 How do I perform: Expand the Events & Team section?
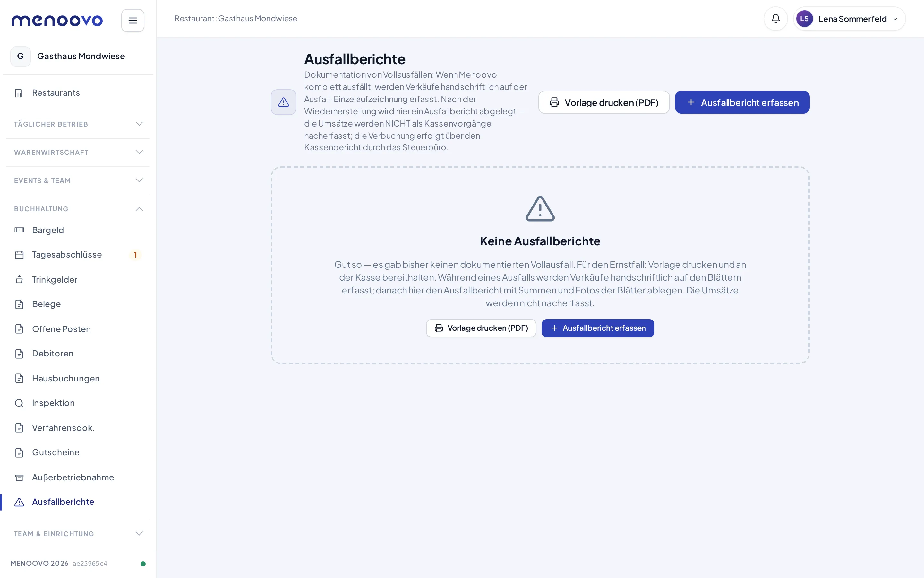click(78, 180)
